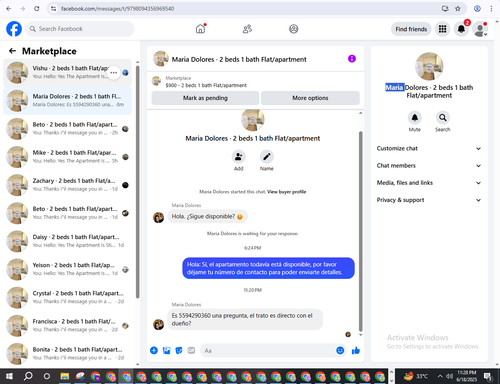Choose a GIF in composer

click(x=191, y=350)
